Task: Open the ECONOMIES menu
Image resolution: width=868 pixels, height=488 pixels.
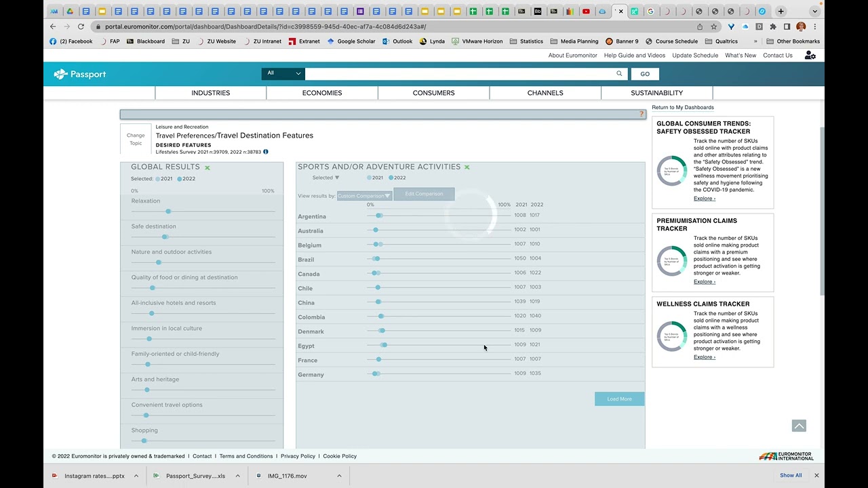Action: 322,93
